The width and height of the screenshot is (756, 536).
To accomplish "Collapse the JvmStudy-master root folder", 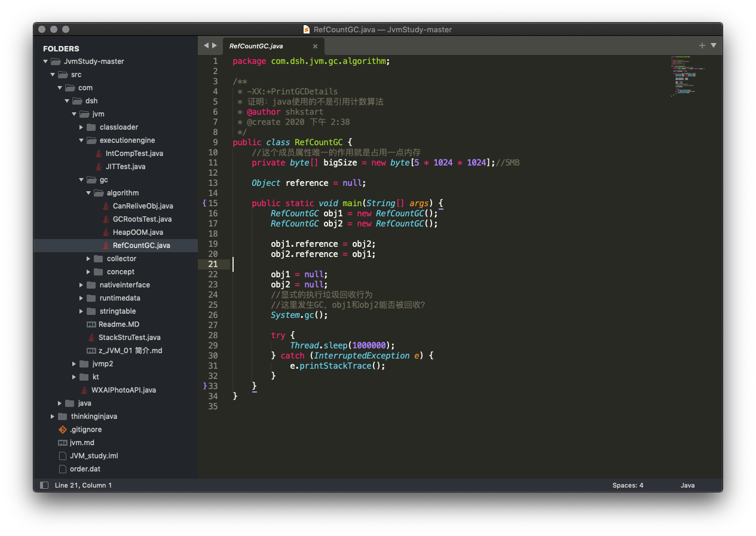I will point(45,62).
